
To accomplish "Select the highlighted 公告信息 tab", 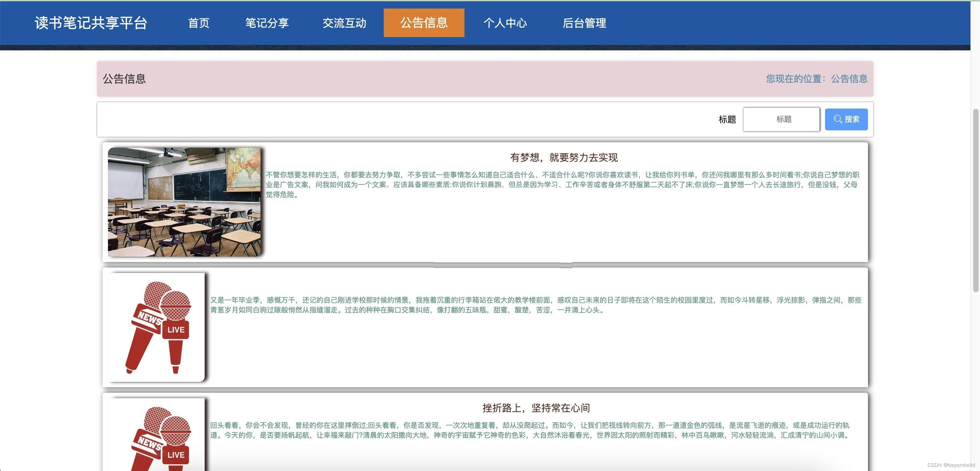I will 423,23.
